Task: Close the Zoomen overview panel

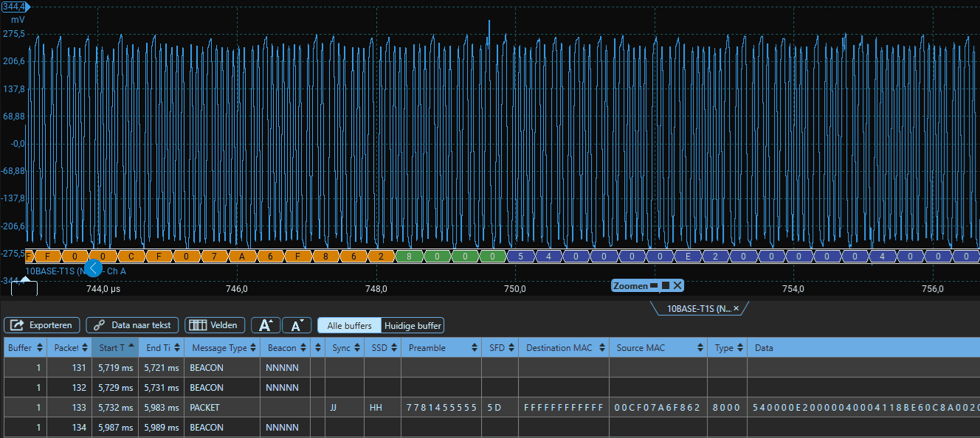Action: point(677,285)
